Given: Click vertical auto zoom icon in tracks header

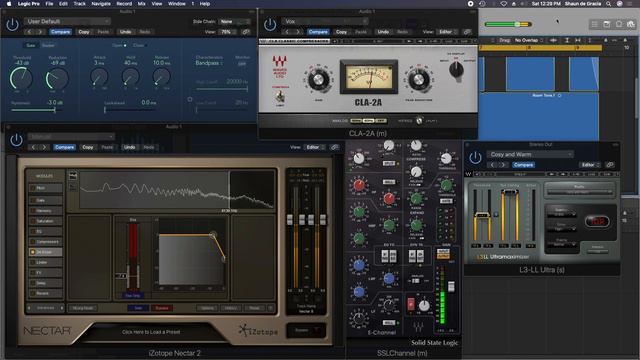Looking at the screenshot, I should coord(567,40).
